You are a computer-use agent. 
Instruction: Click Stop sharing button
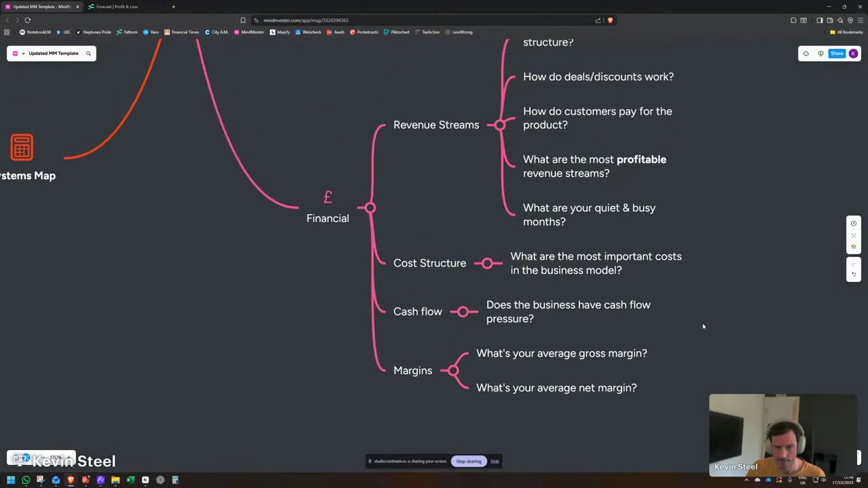click(469, 461)
